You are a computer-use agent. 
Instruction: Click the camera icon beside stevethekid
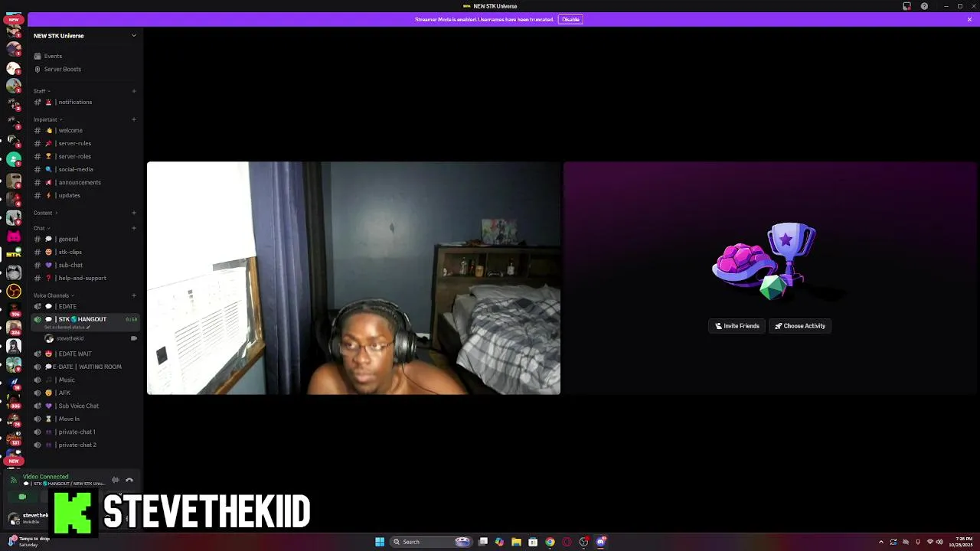134,338
